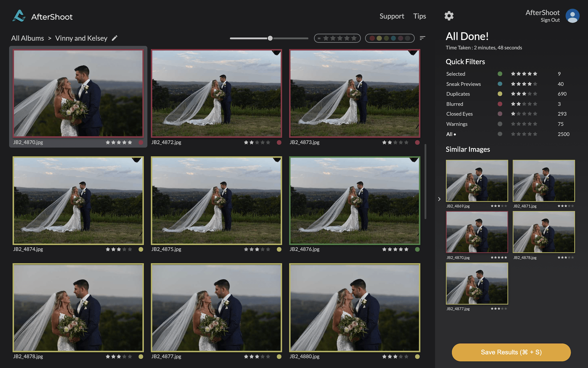Select the JB2_4876.jpg thumbnail

(355, 200)
